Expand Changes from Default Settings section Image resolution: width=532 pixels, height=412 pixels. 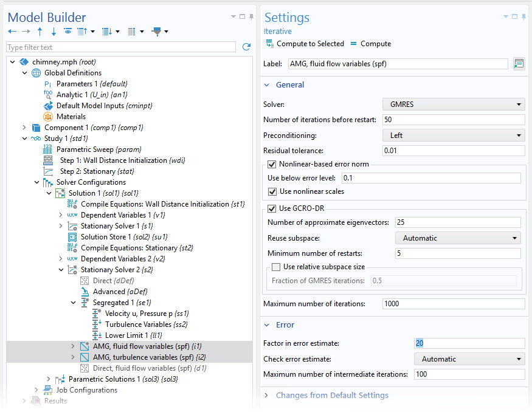[x=331, y=395]
